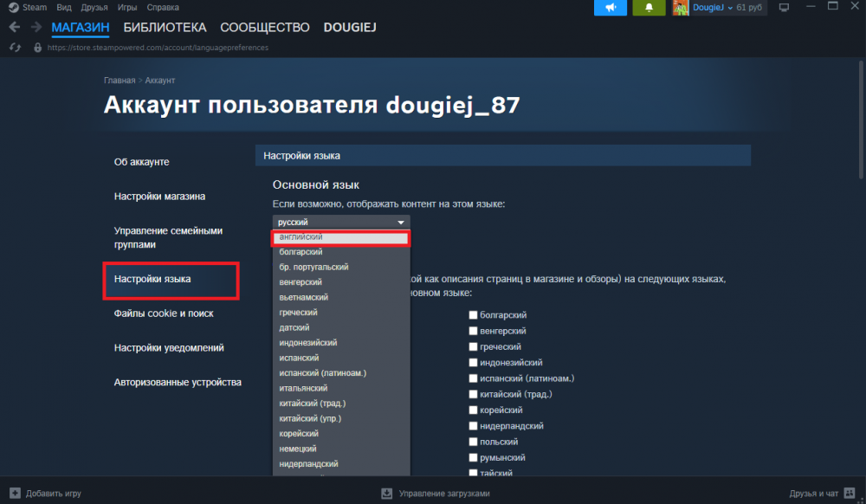Image resolution: width=866 pixels, height=504 pixels.
Task: Open the megaphone announcements button
Action: pos(611,8)
